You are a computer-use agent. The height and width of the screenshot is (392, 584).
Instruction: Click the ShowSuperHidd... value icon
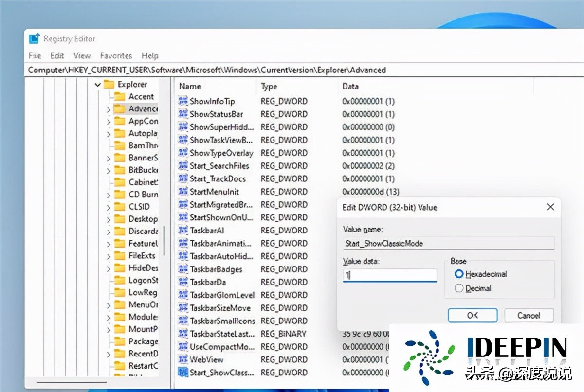[x=183, y=127]
